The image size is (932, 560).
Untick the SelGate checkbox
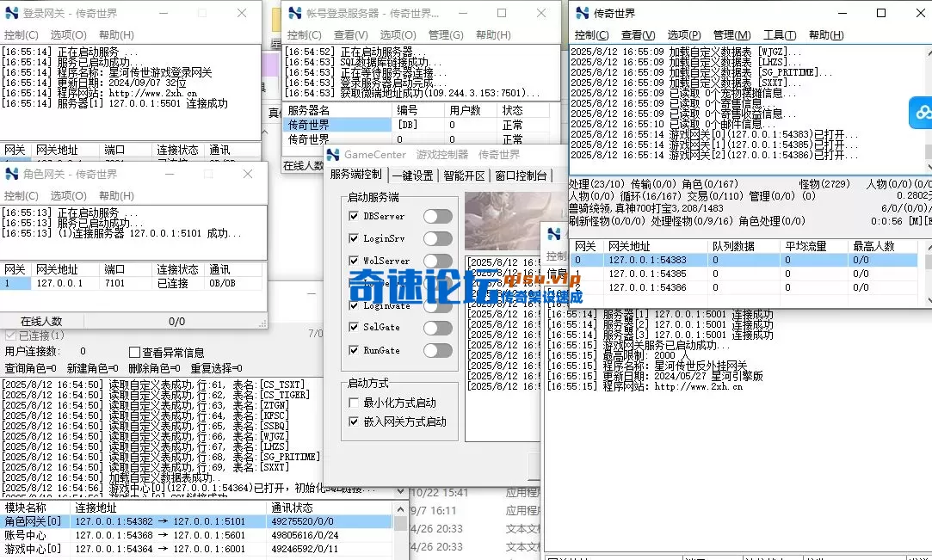[354, 327]
